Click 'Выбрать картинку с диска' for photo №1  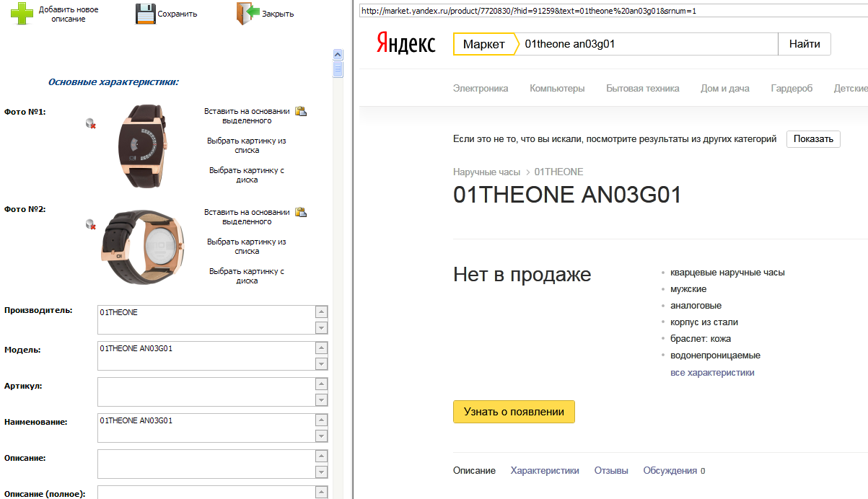[x=247, y=175]
